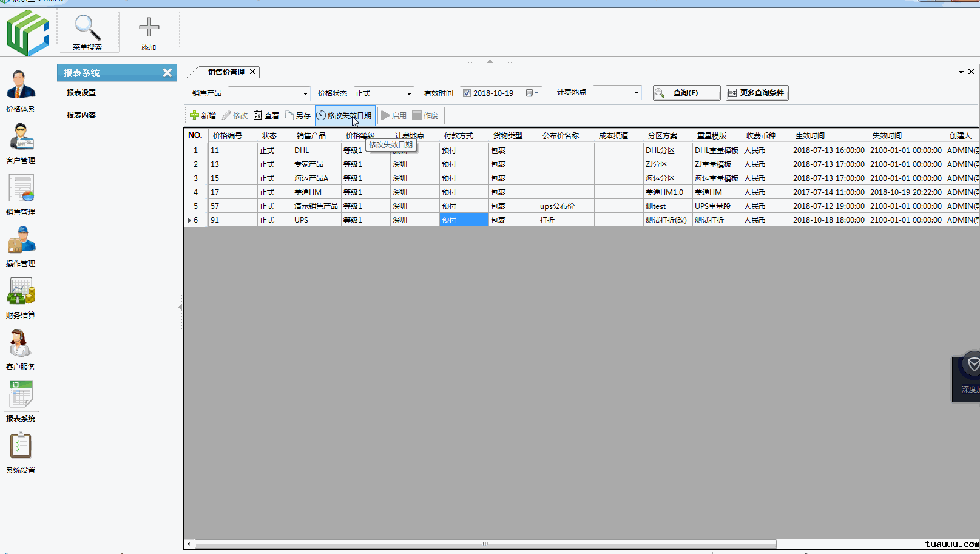
Task: Click the 添加 plus icon
Action: pos(149,28)
